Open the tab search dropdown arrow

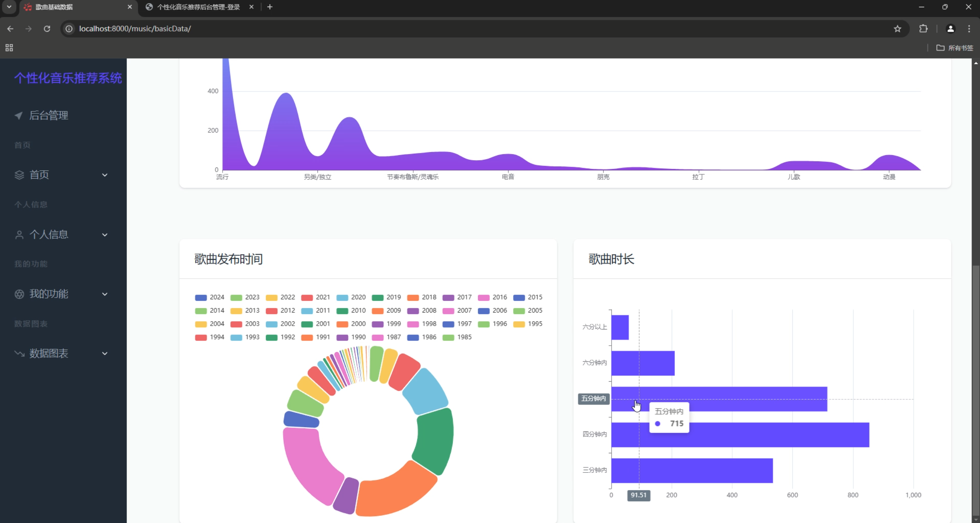9,7
